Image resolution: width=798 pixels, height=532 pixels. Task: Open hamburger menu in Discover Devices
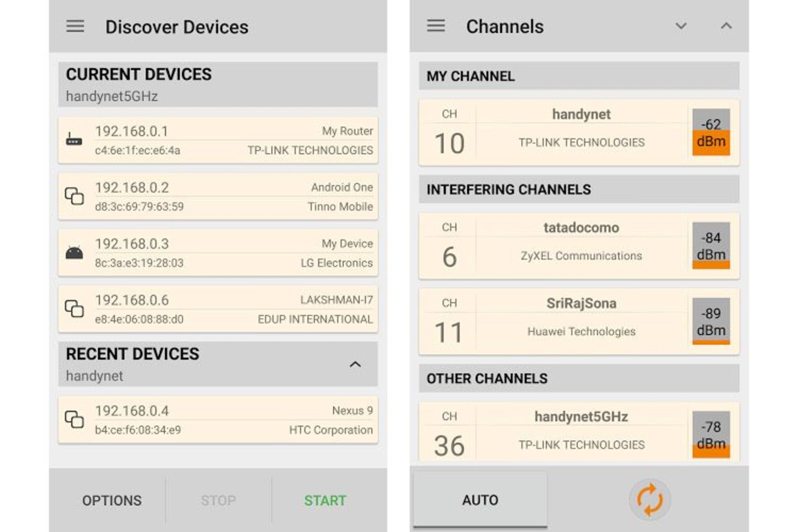(x=75, y=26)
